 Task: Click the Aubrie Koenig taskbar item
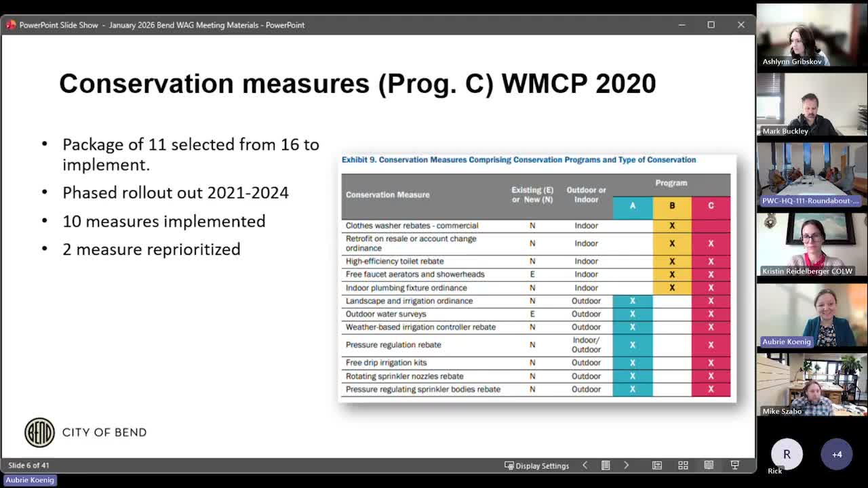[30, 480]
